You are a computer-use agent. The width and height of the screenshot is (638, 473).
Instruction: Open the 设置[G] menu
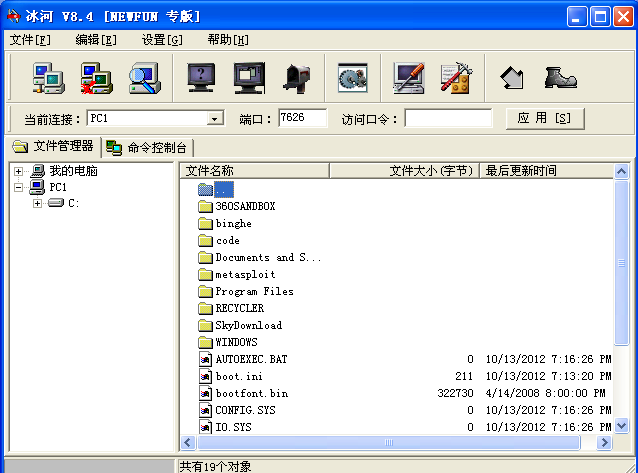tap(162, 40)
